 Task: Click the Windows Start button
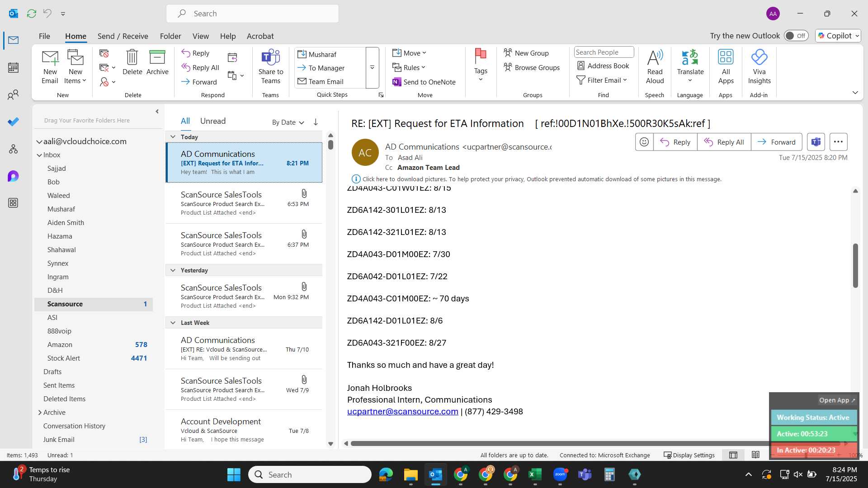pyautogui.click(x=234, y=474)
